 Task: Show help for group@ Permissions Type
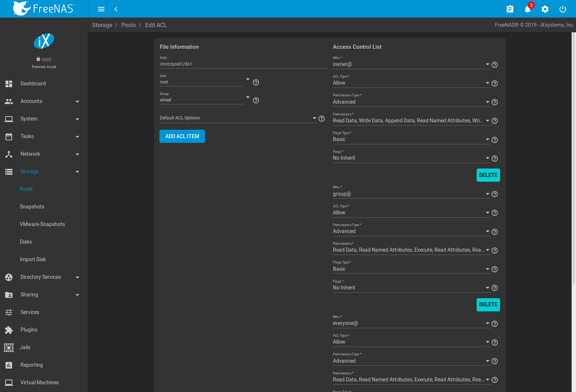tap(495, 232)
